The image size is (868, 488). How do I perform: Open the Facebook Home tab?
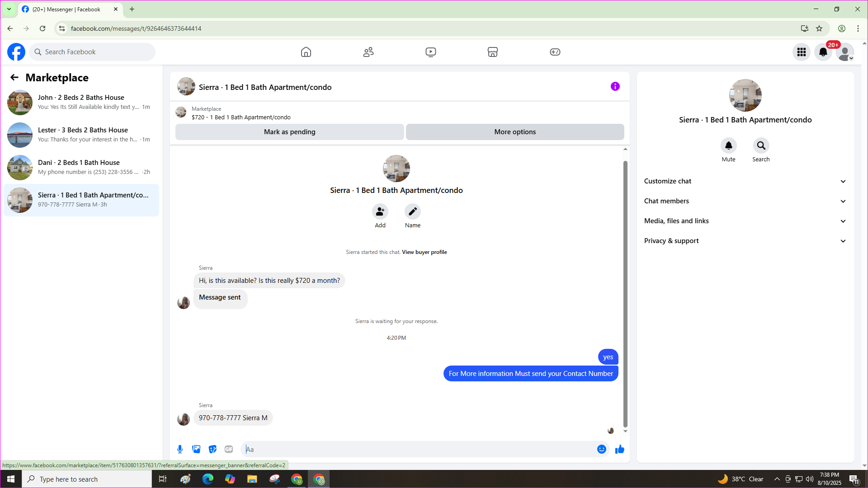306,52
